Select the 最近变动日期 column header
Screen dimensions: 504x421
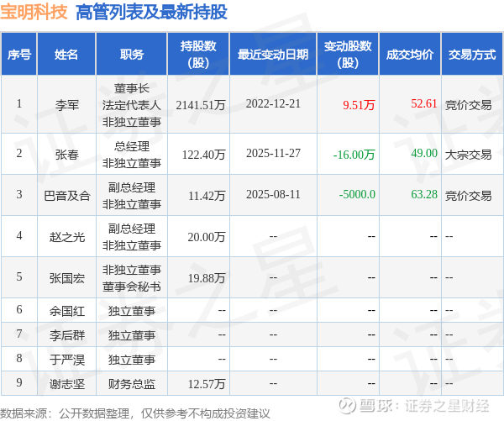(273, 54)
